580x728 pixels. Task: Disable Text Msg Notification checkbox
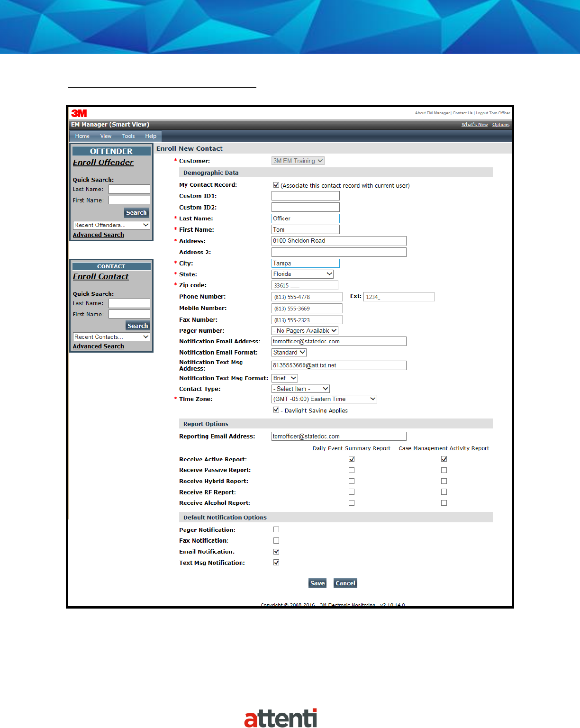click(276, 563)
